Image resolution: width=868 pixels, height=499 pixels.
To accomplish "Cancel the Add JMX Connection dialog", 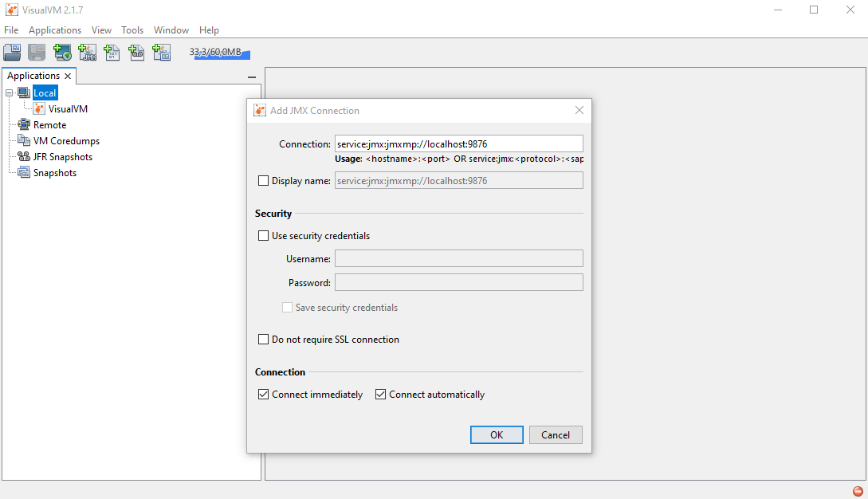I will (556, 434).
